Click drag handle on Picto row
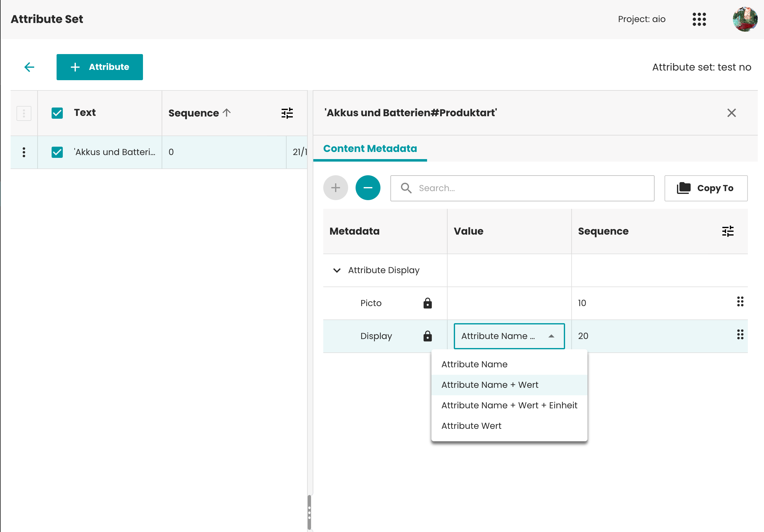The image size is (764, 532). point(740,302)
